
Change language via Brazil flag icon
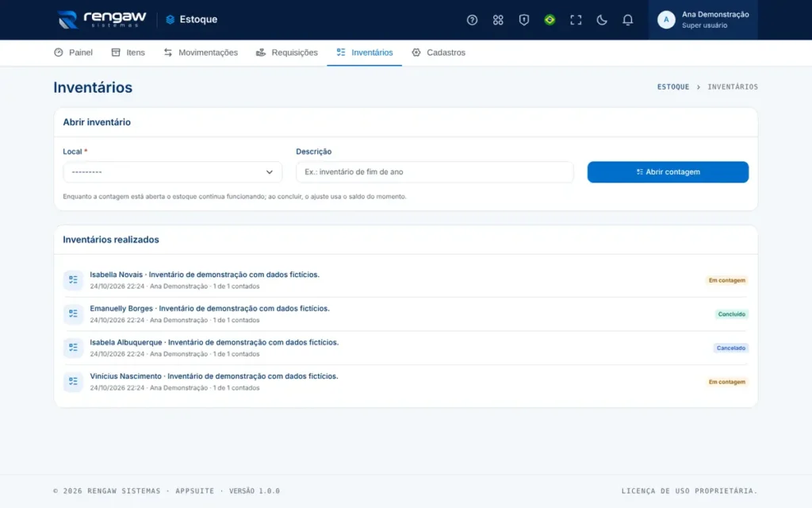tap(550, 20)
